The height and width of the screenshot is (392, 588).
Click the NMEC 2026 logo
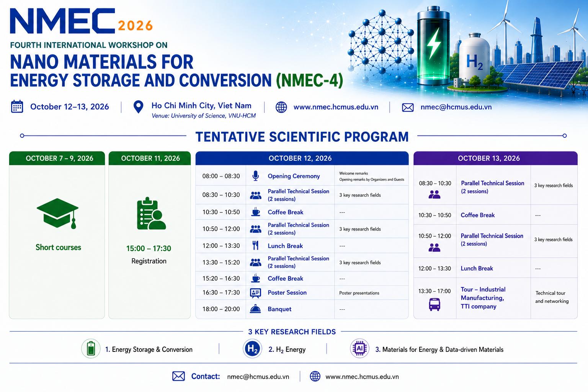click(x=82, y=21)
